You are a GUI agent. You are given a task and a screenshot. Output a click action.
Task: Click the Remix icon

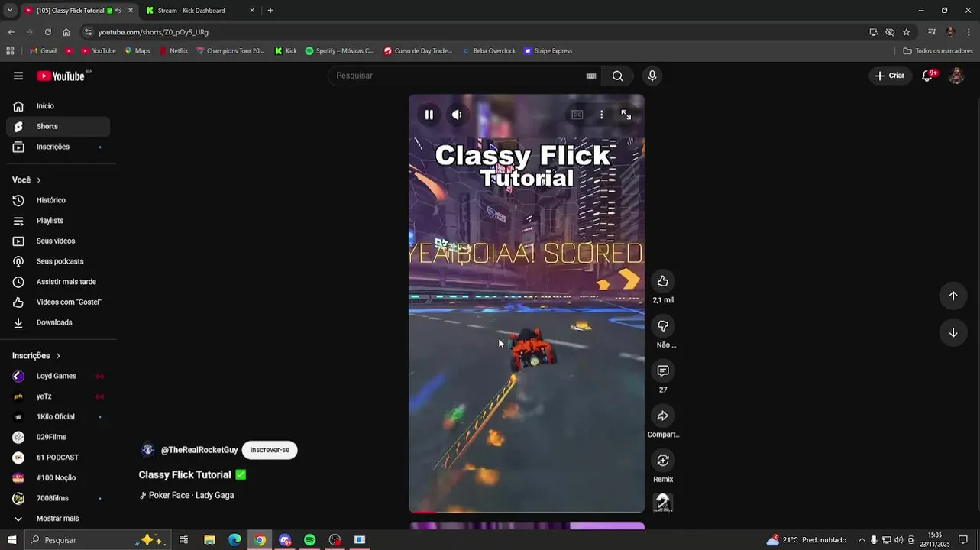point(663,461)
